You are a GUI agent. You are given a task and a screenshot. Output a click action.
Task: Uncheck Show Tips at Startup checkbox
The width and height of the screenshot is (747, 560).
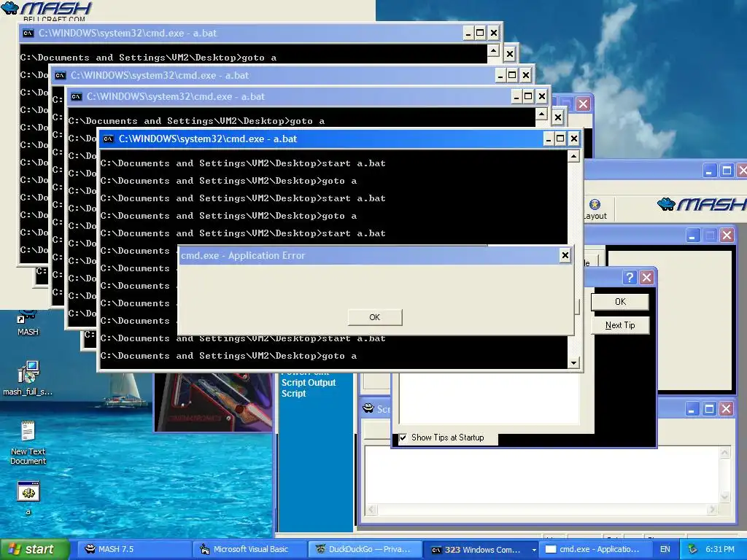[403, 437]
